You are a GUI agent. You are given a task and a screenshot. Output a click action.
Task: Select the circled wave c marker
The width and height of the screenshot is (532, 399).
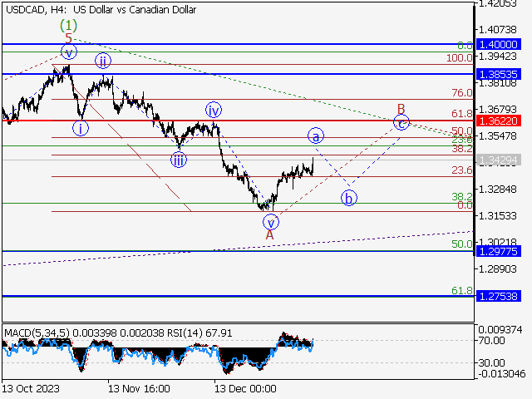[401, 123]
